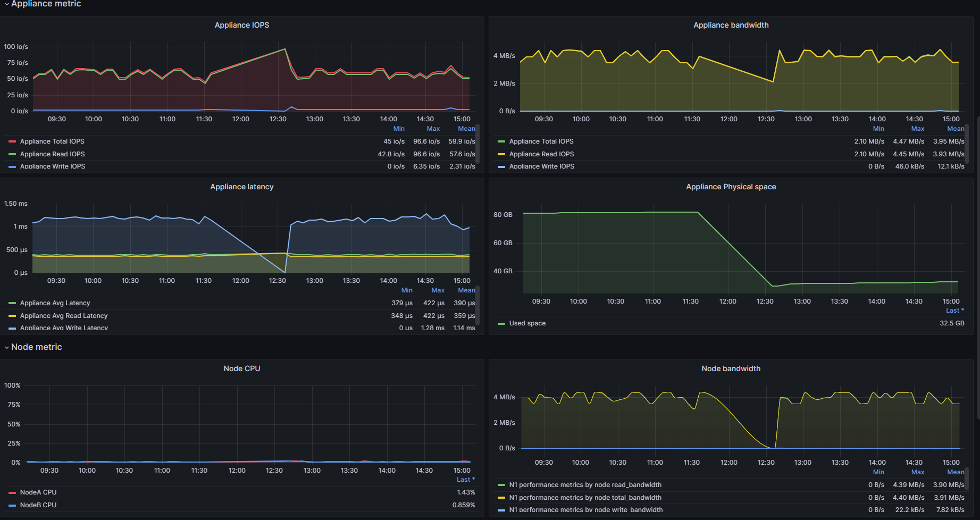980x520 pixels.
Task: Sort Appliance latency legend by Mean
Action: [x=466, y=290]
